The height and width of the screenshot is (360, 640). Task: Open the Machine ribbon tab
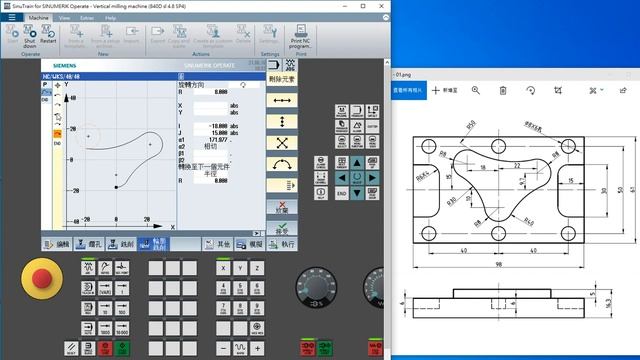(38, 18)
